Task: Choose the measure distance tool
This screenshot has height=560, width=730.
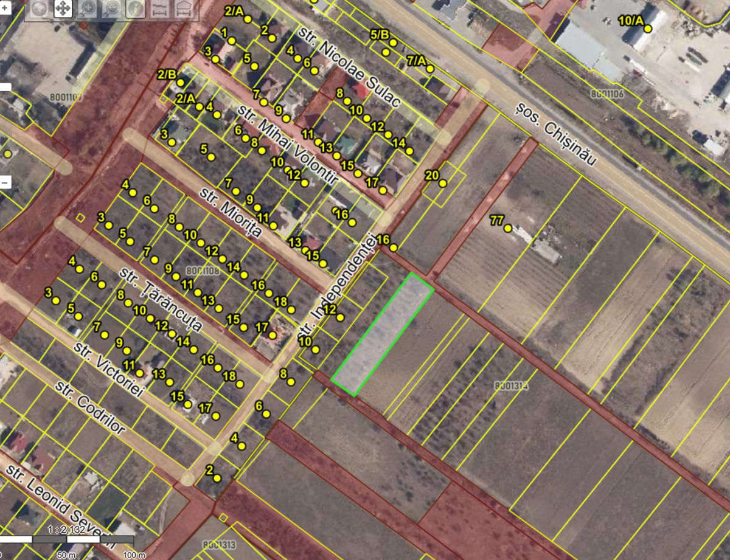Action: (x=159, y=8)
